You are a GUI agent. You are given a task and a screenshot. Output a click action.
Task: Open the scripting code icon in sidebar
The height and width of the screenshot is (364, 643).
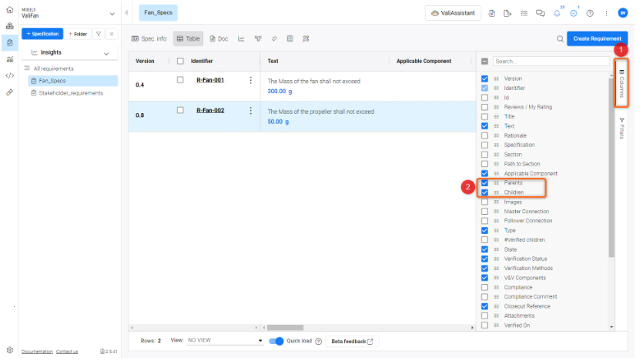(9, 76)
